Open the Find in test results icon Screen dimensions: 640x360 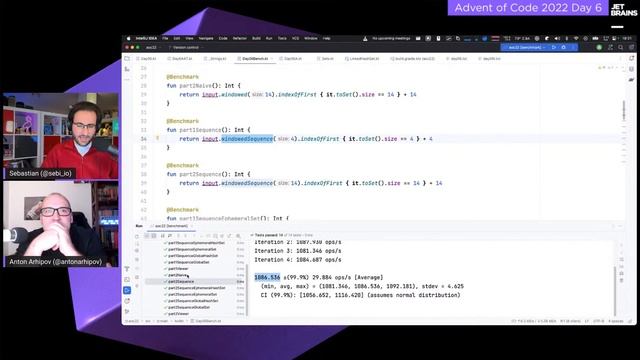coord(238,236)
